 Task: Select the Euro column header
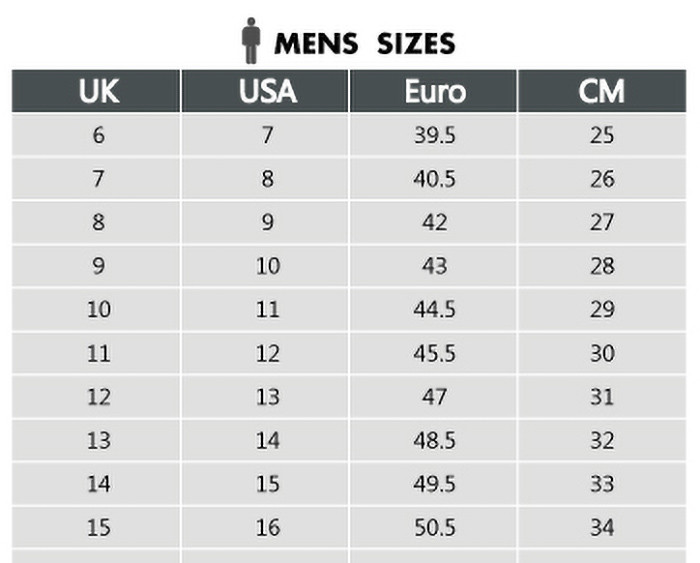coord(433,91)
